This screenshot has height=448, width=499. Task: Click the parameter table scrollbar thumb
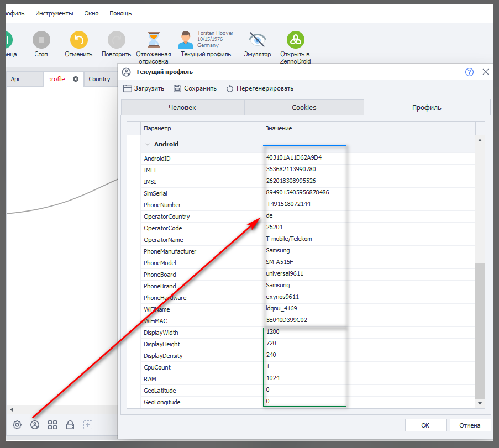(480, 330)
